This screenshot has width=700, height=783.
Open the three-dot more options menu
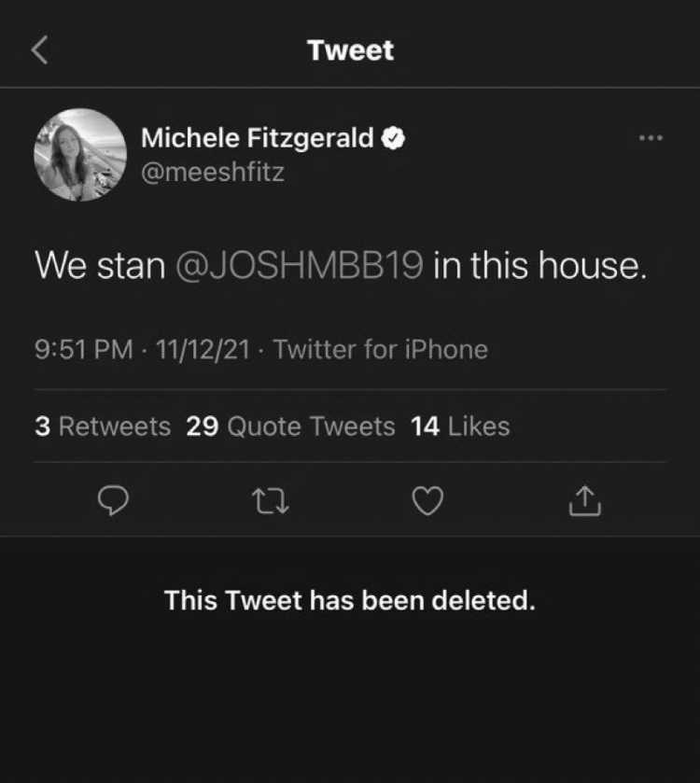[651, 138]
